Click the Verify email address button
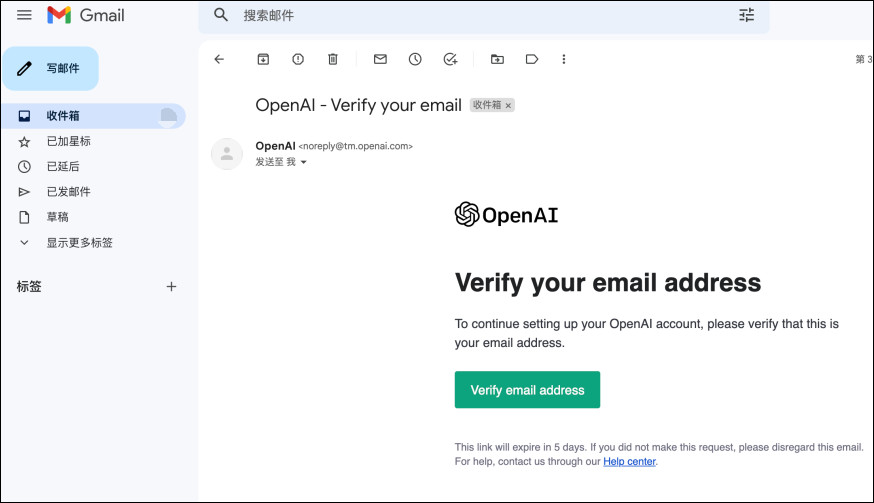Viewport: 874px width, 503px height. (527, 390)
